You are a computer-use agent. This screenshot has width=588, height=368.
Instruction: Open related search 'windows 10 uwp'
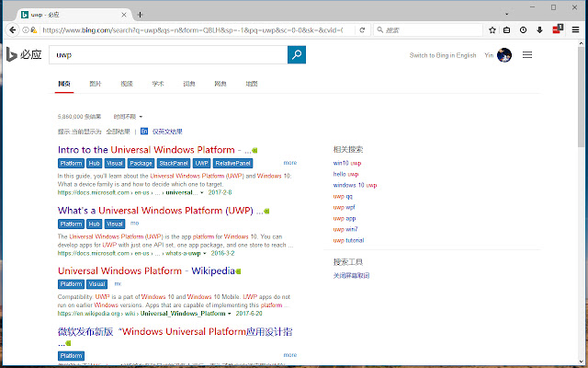click(x=355, y=185)
